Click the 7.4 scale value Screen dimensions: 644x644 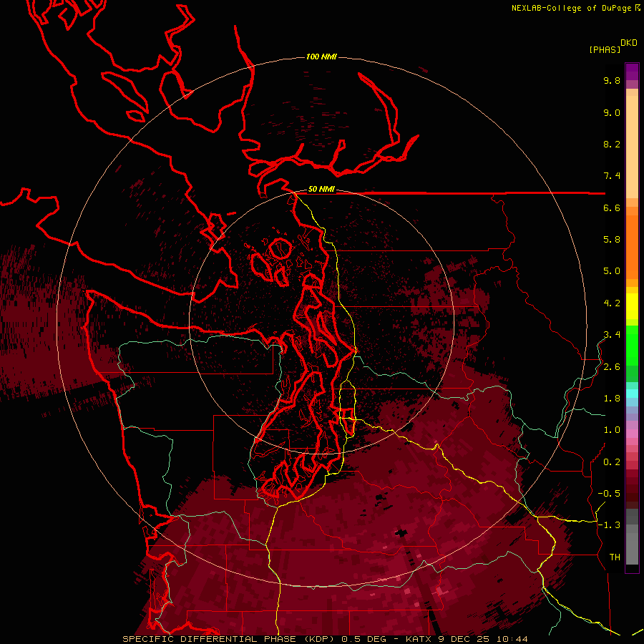click(x=612, y=176)
